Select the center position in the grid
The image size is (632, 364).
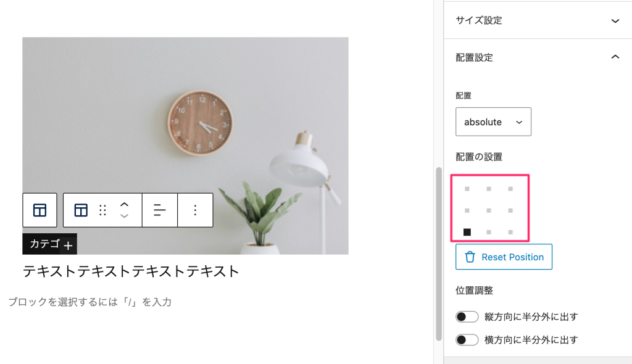tap(489, 210)
